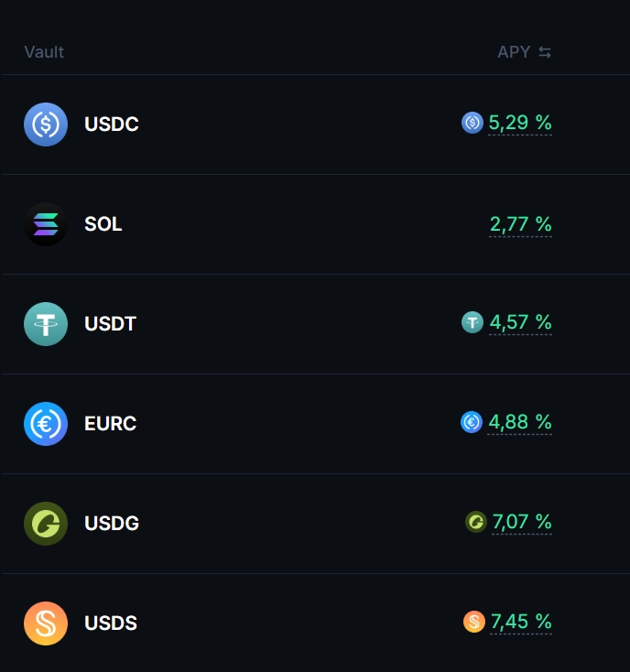Click the USDG 7,07 % APY value
This screenshot has width=630, height=672.
pyautogui.click(x=521, y=522)
